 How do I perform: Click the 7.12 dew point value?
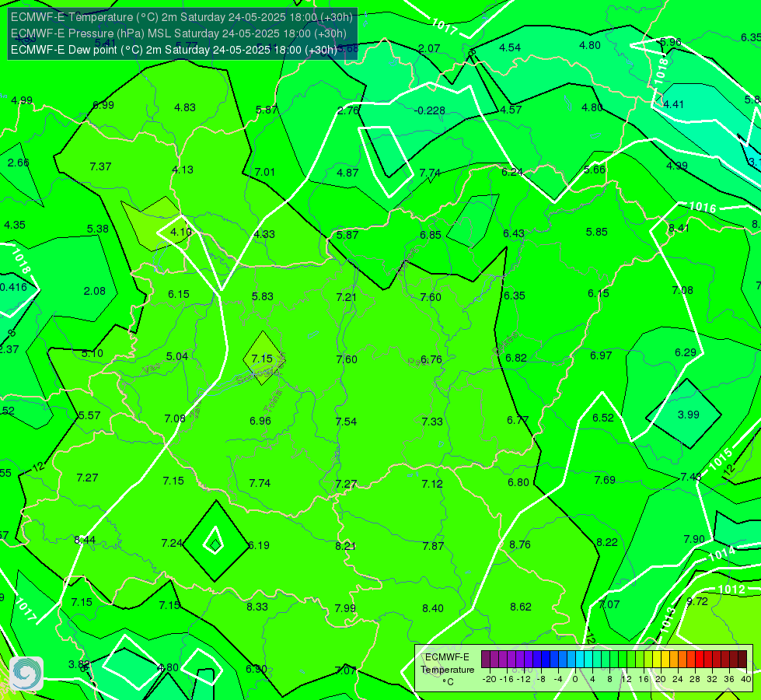click(x=432, y=484)
